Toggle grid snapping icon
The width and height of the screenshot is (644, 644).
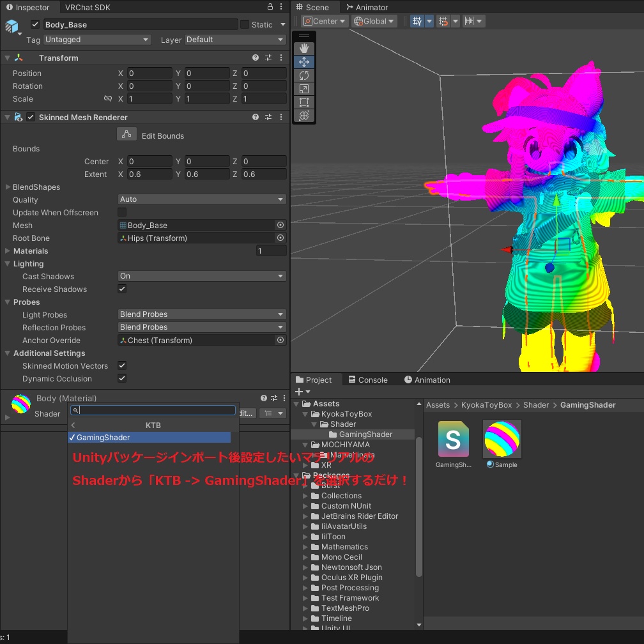(443, 21)
